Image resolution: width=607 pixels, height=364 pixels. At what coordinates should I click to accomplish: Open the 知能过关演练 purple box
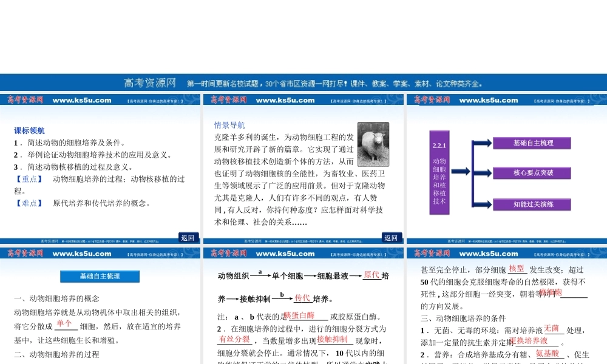pos(532,204)
